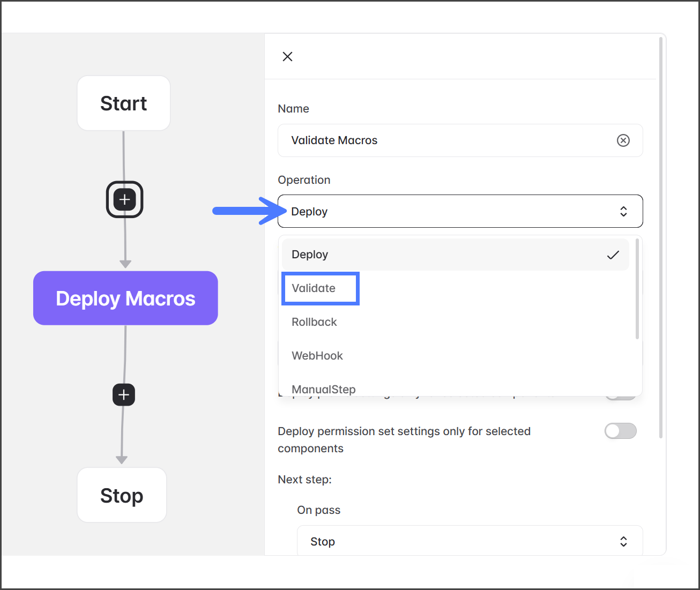Select the Deploy option in list
700x590 pixels.
pos(310,255)
